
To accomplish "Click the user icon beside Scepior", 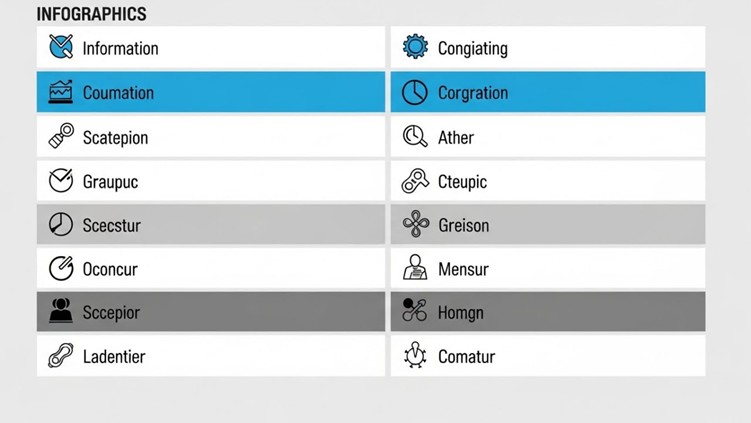I will pos(61,311).
